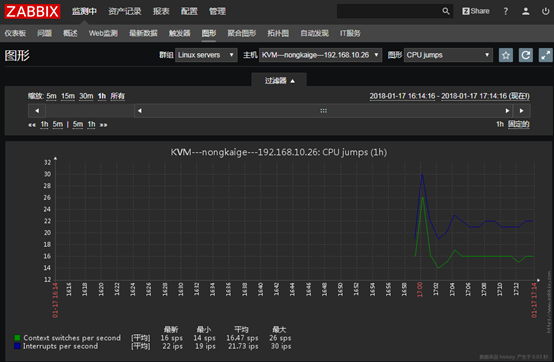Screen dimensions: 554x362
Task: Set zoom to 30m
Action: coord(86,96)
